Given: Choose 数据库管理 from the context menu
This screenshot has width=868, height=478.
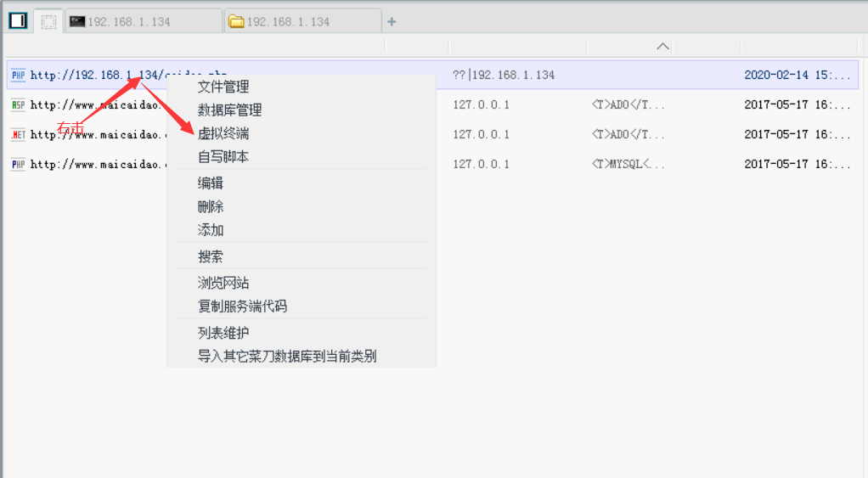Looking at the screenshot, I should (229, 110).
